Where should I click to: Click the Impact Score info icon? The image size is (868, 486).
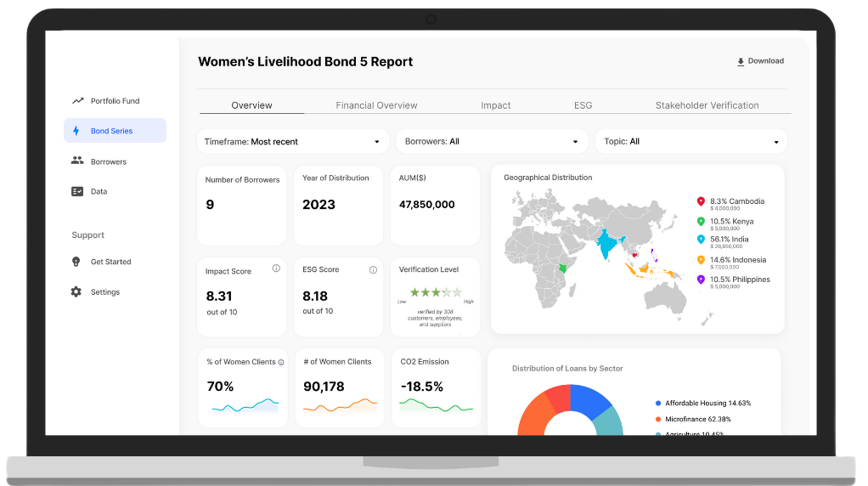tap(276, 268)
